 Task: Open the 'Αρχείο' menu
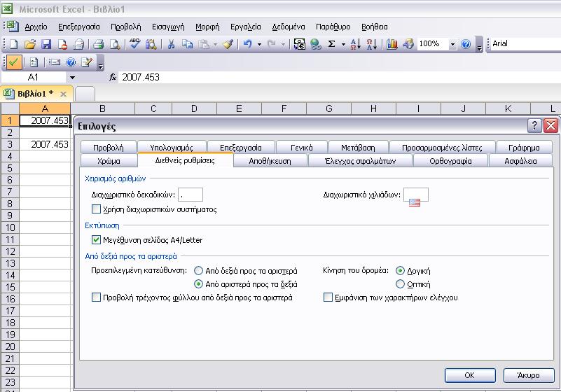[36, 27]
